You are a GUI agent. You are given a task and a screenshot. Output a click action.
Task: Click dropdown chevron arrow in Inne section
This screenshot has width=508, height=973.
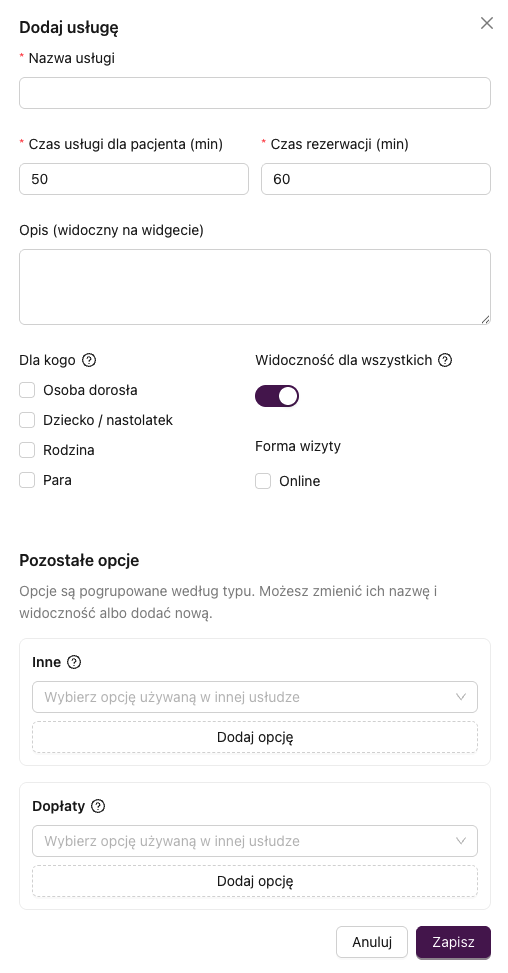tap(461, 697)
